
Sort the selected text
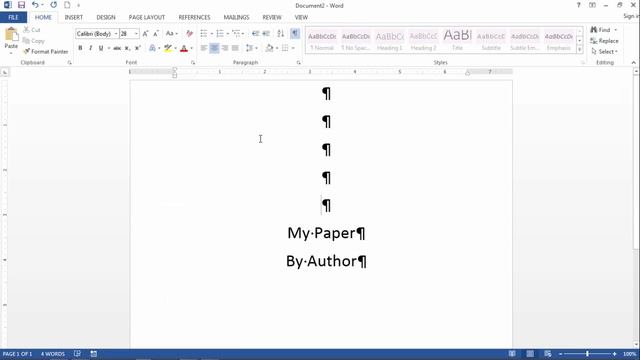[x=280, y=33]
